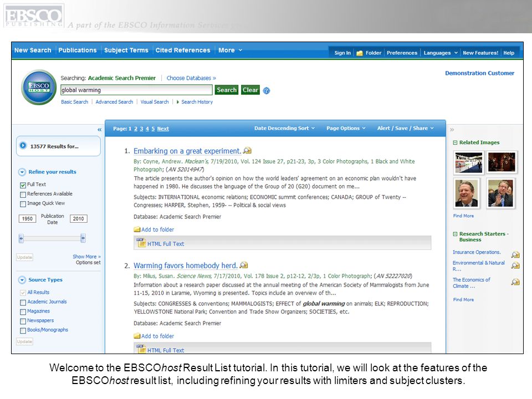Preview icon next to Insurance Operations

[515, 254]
